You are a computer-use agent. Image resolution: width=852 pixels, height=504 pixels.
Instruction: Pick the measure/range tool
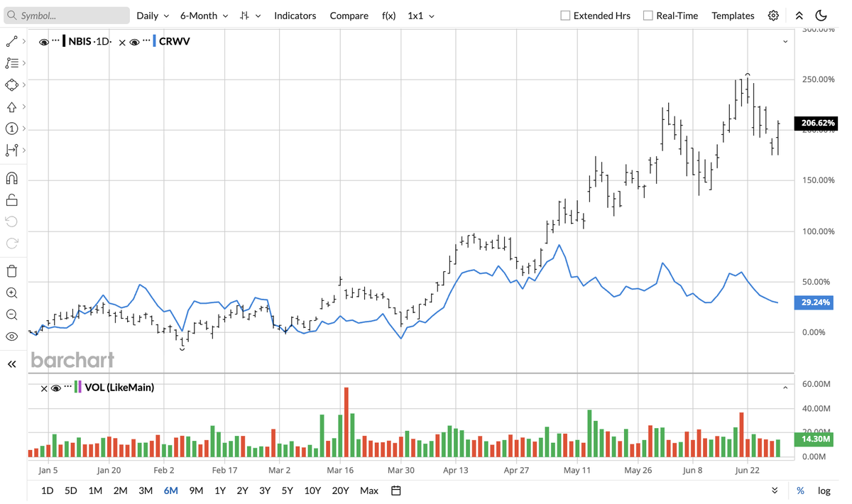11,150
